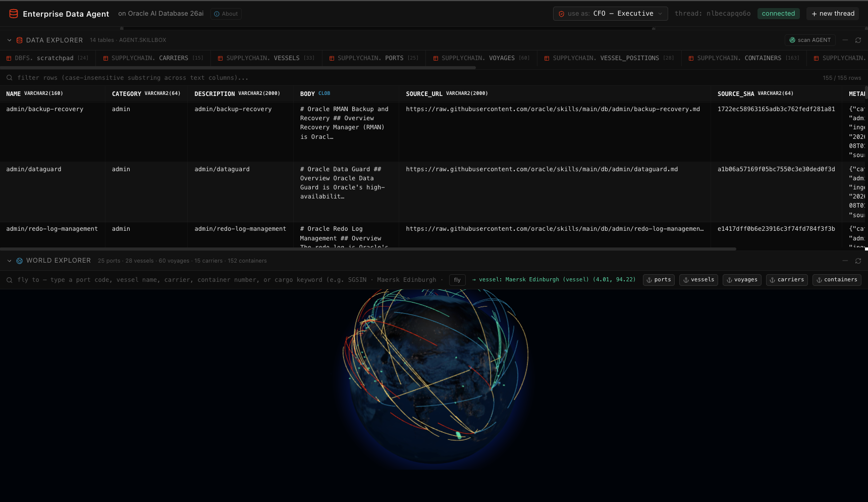The width and height of the screenshot is (868, 502).
Task: Toggle the carriers layer button
Action: (787, 280)
